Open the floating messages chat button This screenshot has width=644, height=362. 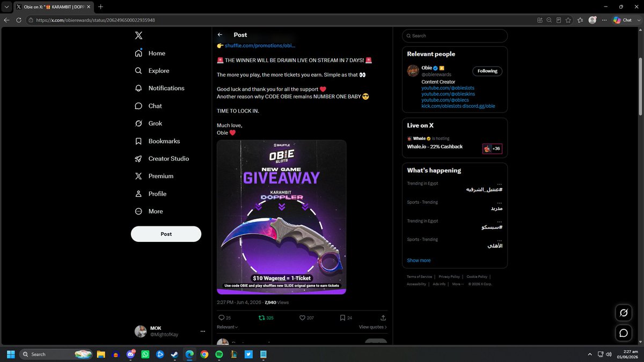(624, 333)
